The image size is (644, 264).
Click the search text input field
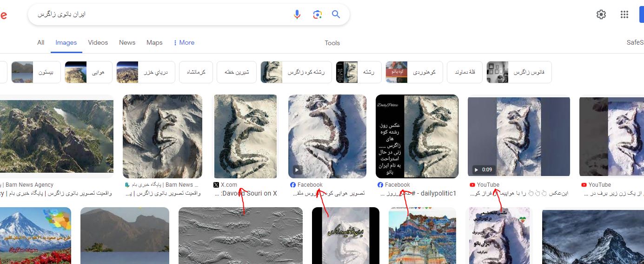pos(158,14)
